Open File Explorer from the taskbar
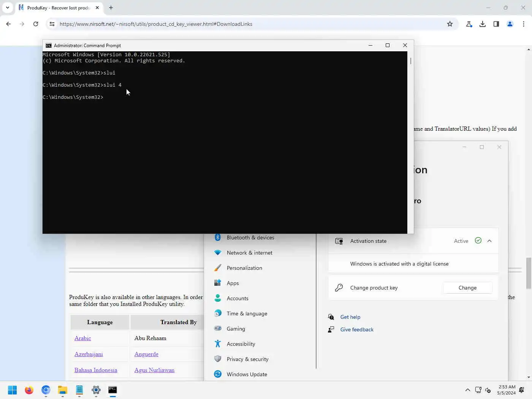Image resolution: width=532 pixels, height=399 pixels. 63,390
